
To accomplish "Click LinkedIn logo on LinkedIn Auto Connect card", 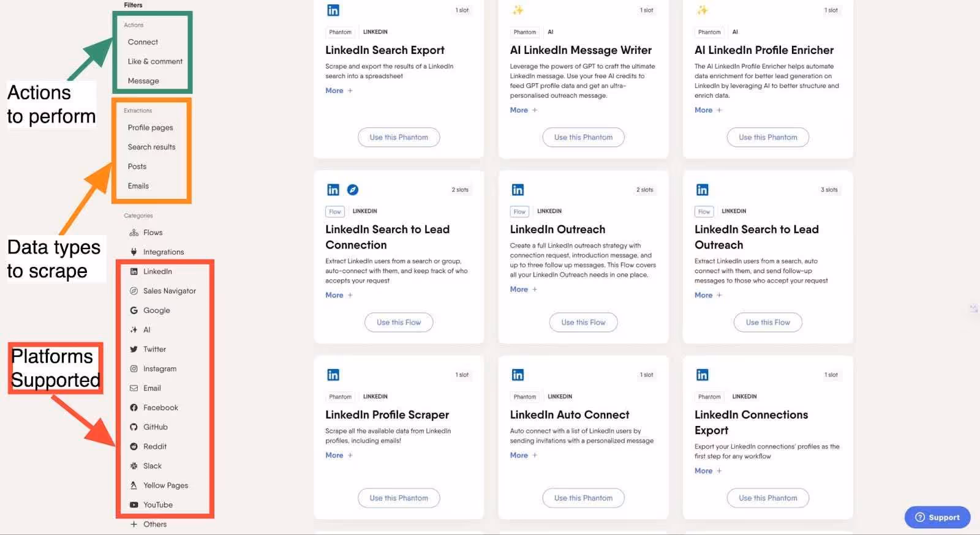I will tap(518, 375).
